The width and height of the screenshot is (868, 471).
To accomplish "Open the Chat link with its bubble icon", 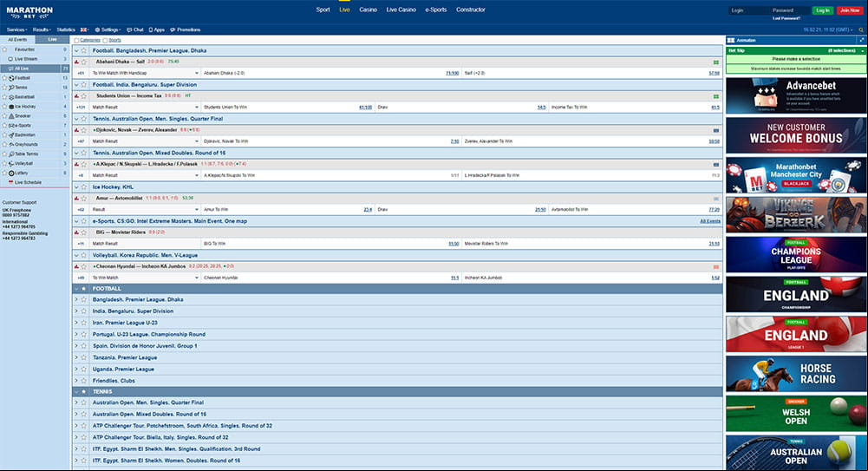I will coord(134,29).
